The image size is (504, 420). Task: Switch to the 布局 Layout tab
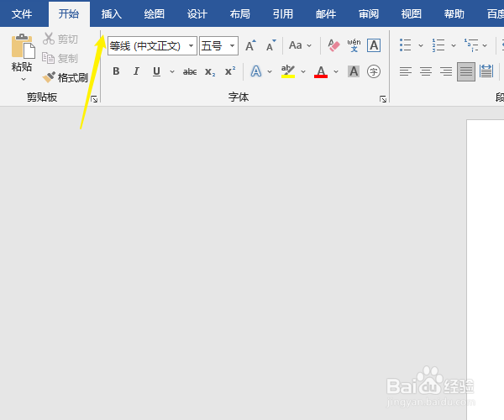240,13
